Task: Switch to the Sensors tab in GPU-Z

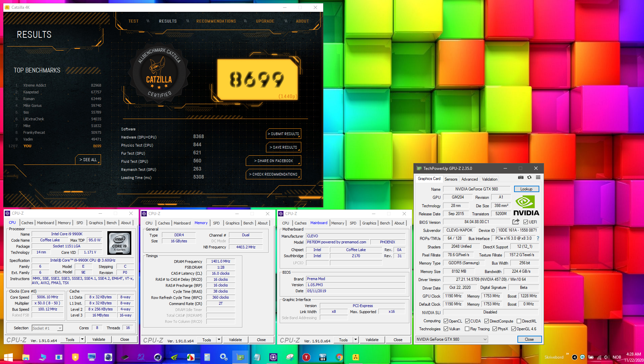Action: (x=451, y=179)
